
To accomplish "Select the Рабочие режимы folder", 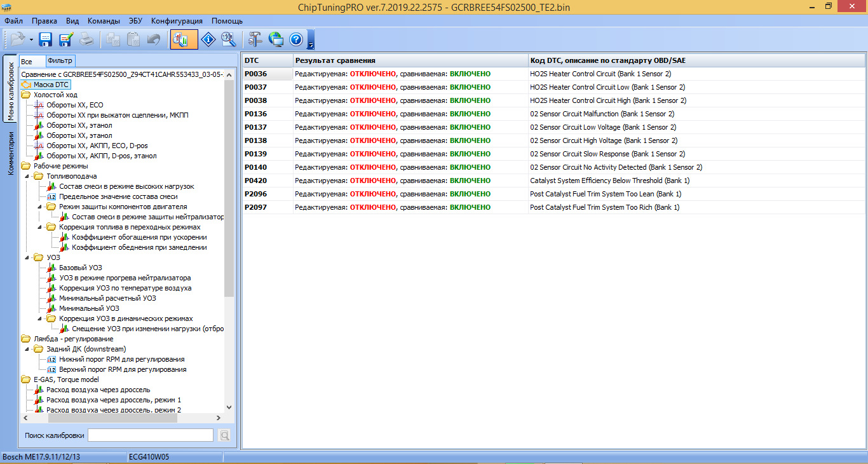I will pyautogui.click(x=60, y=166).
